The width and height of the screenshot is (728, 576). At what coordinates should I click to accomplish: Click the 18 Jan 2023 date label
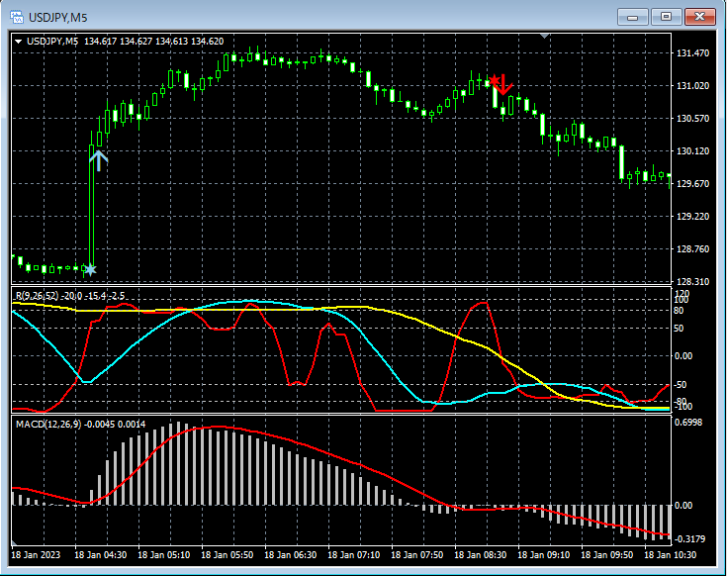pyautogui.click(x=36, y=555)
